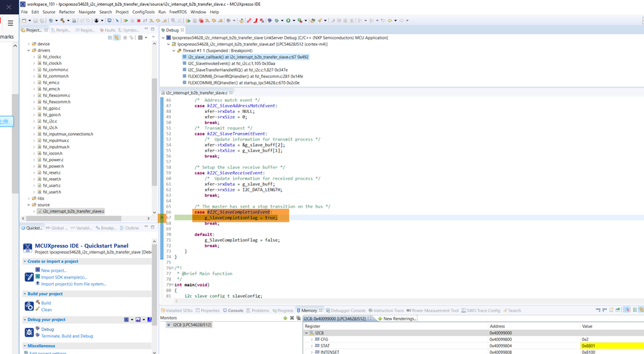Open the ConfigTools menu
The image size is (644, 354).
143,12
